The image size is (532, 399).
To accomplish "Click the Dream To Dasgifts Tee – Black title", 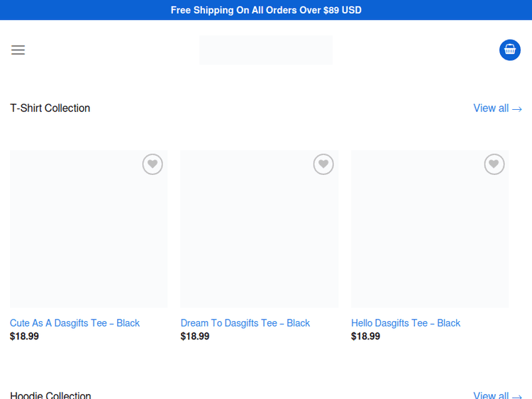I will (245, 323).
